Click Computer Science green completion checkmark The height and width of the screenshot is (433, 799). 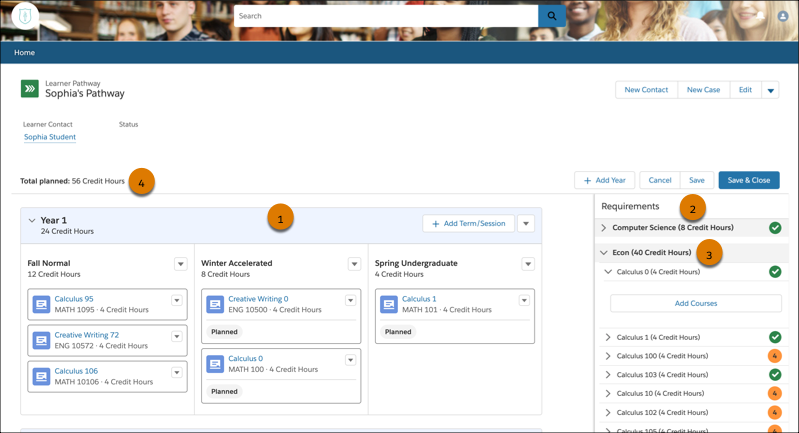point(775,228)
